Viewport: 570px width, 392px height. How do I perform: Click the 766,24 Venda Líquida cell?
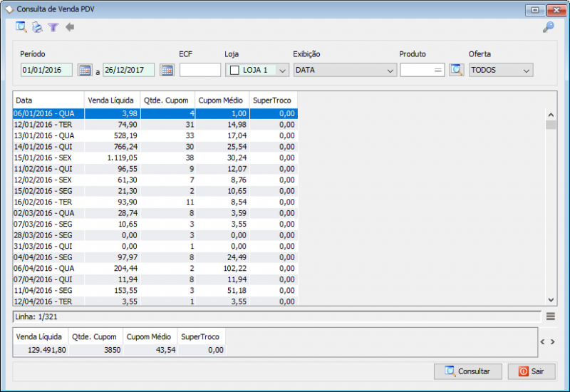113,147
